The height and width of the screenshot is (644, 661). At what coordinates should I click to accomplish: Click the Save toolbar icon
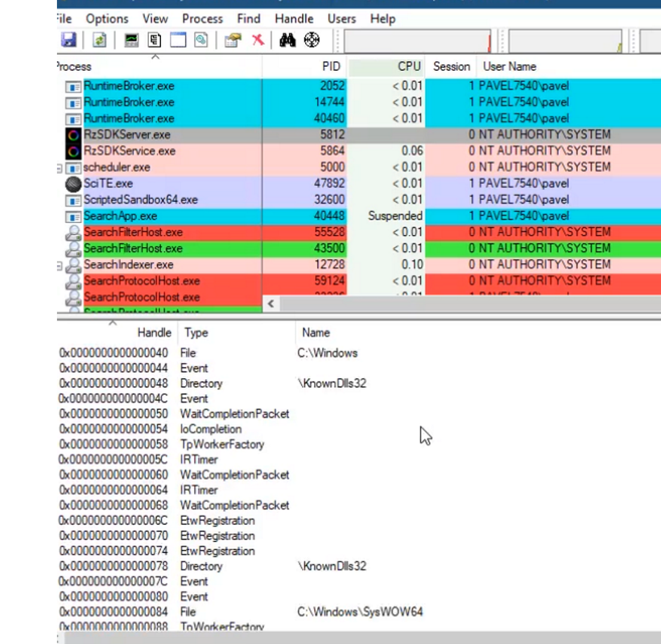(68, 40)
